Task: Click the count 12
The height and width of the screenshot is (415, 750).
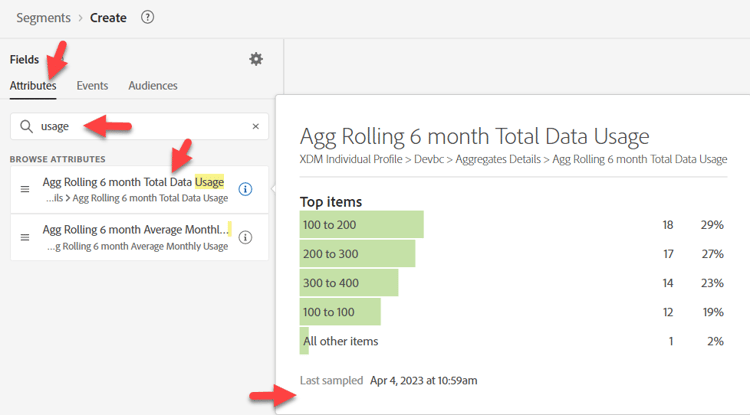Action: point(668,312)
